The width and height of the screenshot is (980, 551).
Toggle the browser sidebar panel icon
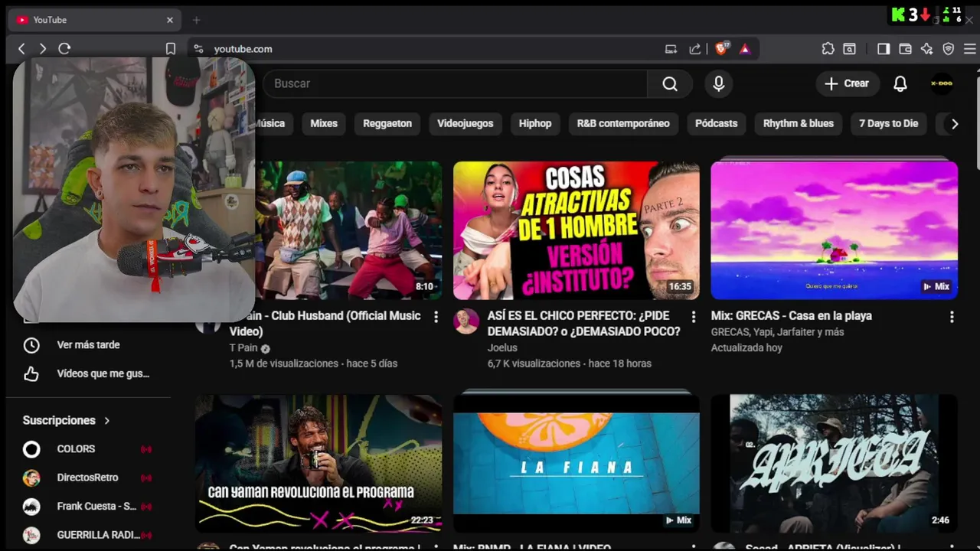[884, 49]
